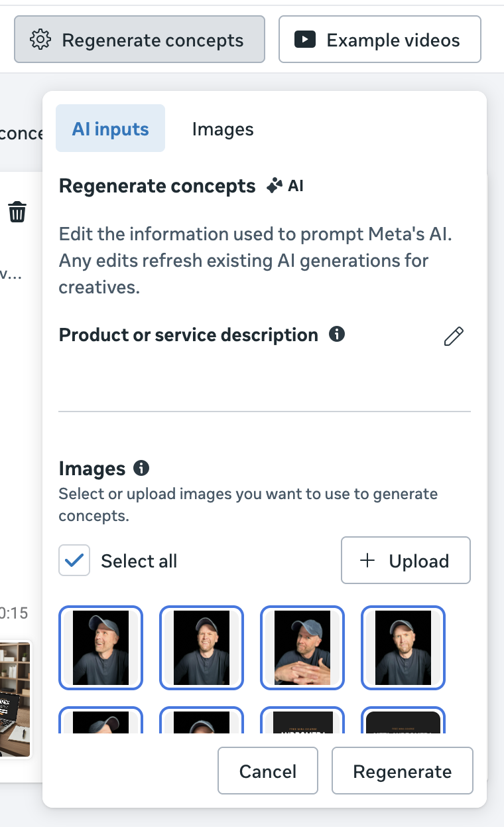Click the Cancel button
Viewport: 504px width, 827px height.
point(268,771)
